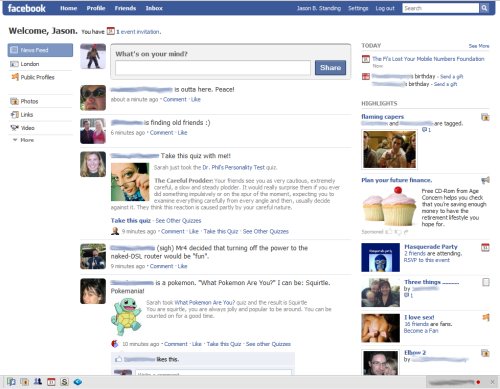This screenshot has width=500, height=389.
Task: Expand the More sidebar section
Action: point(23,140)
